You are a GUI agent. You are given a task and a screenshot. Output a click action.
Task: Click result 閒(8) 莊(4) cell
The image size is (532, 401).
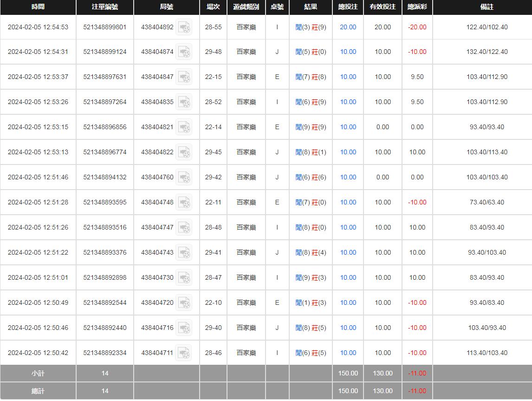(x=311, y=253)
